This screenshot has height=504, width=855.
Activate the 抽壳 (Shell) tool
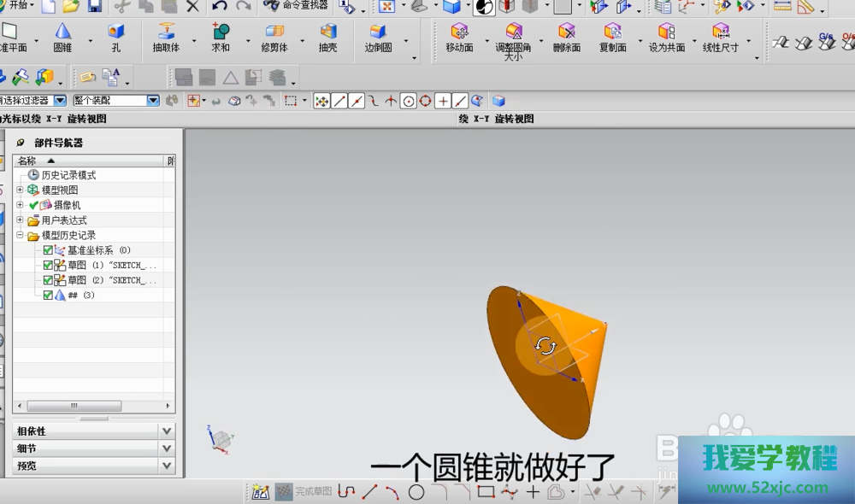tap(327, 36)
